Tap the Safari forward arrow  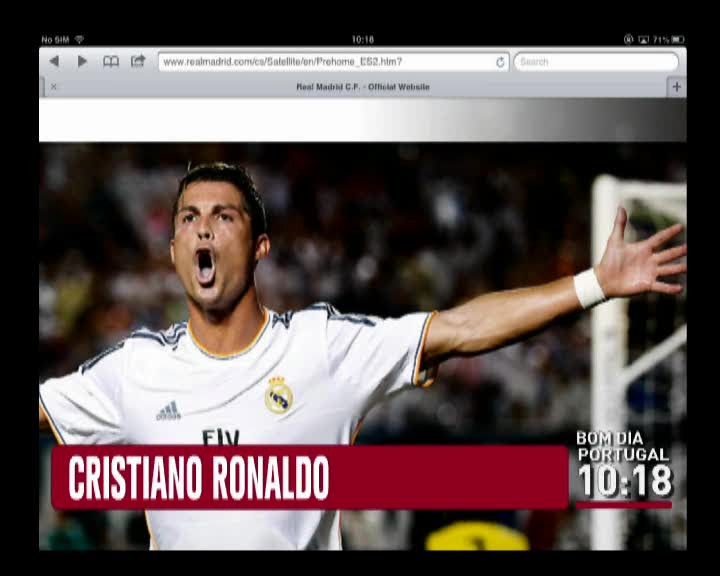pos(82,61)
